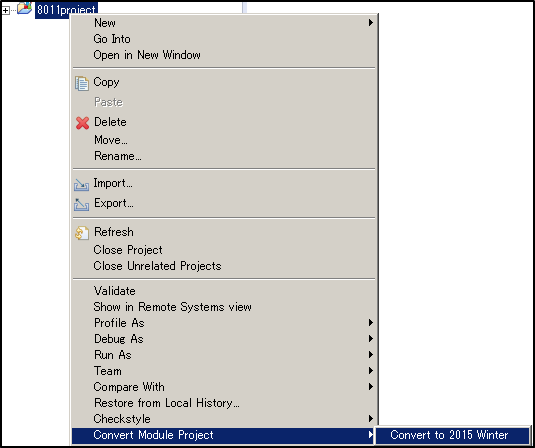Select the 8011project tree item label
535x448 pixels.
(67, 10)
